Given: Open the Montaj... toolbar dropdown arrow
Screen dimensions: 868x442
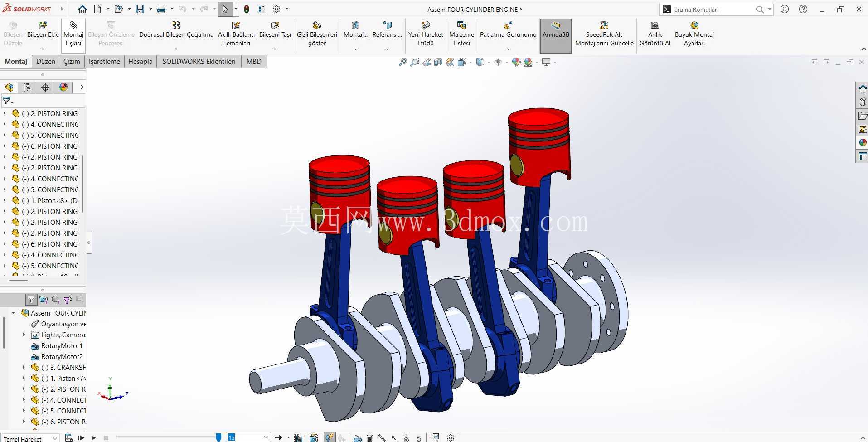Looking at the screenshot, I should pyautogui.click(x=355, y=49).
